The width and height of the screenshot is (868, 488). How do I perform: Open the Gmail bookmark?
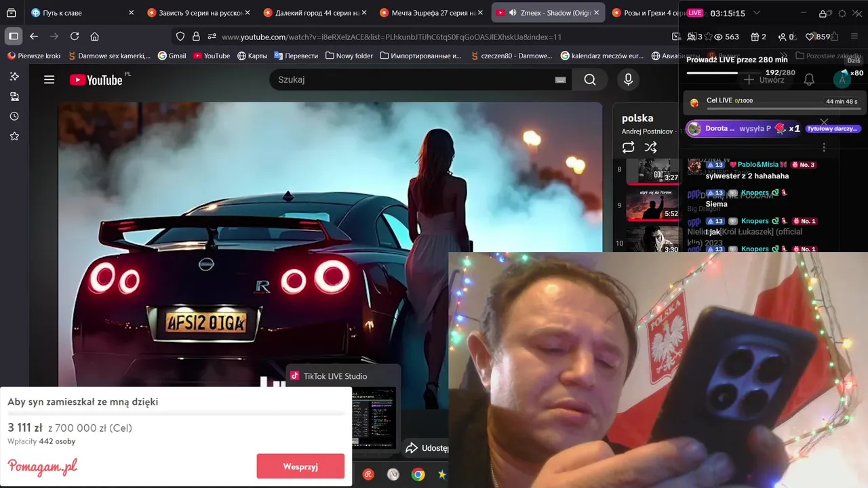pyautogui.click(x=172, y=56)
